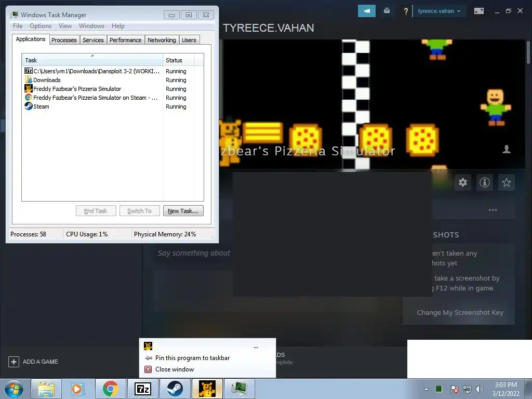Open the Windows menu in Task Manager
This screenshot has width=532, height=399.
[x=91, y=26]
